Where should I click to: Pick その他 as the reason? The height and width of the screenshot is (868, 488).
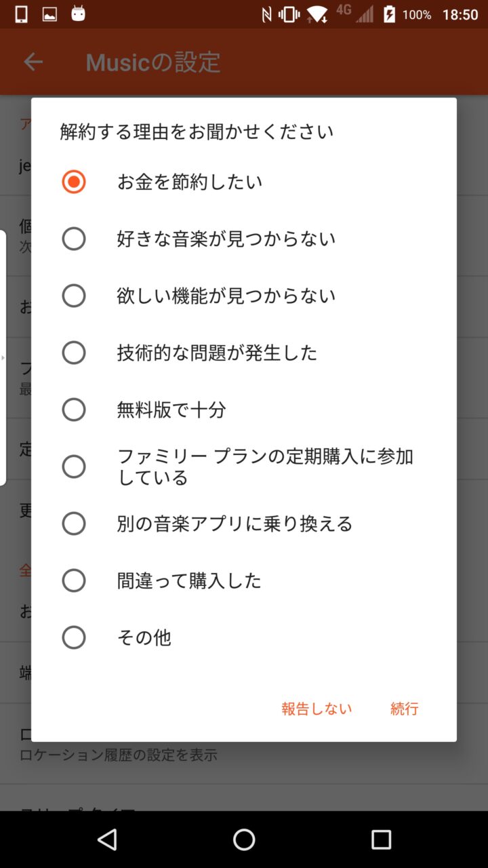click(x=74, y=637)
